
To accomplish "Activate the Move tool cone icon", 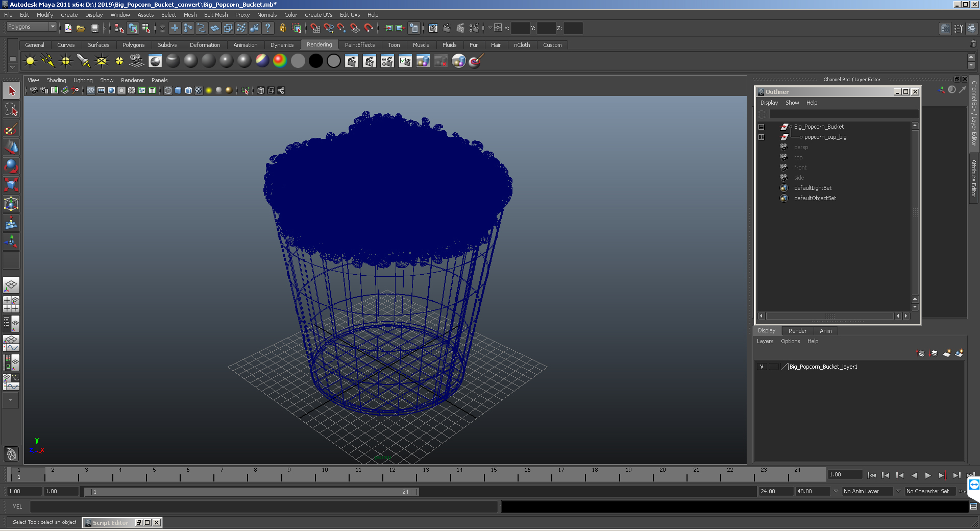I will [x=11, y=148].
